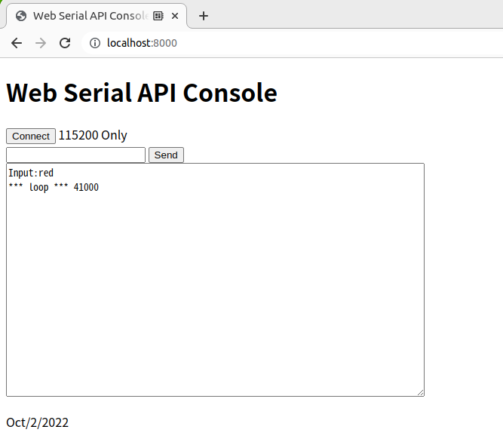This screenshot has width=503, height=448.
Task: Focus the serial command text input
Action: click(x=75, y=155)
